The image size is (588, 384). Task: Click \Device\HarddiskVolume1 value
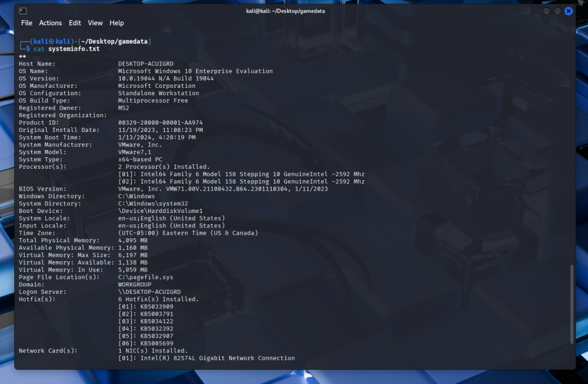161,211
